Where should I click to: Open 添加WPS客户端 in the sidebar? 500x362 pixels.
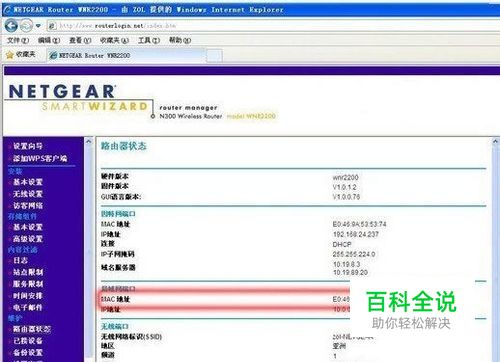[40, 158]
